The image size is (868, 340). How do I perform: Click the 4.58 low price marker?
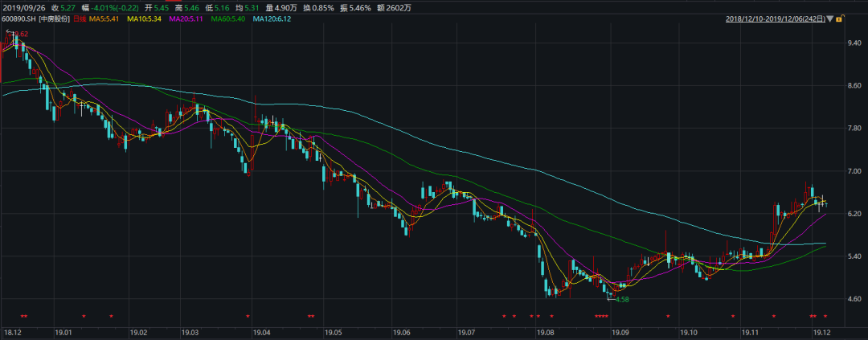point(621,299)
